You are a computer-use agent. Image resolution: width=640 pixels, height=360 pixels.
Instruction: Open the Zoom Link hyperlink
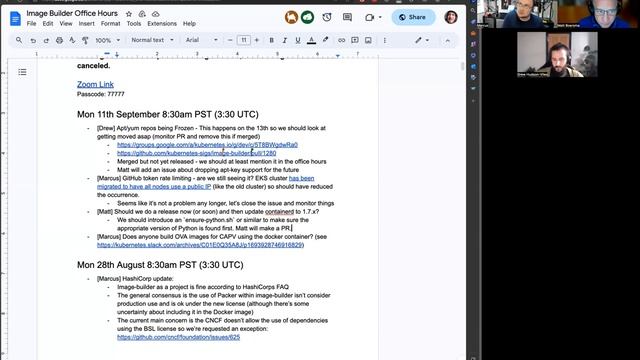[x=96, y=84]
